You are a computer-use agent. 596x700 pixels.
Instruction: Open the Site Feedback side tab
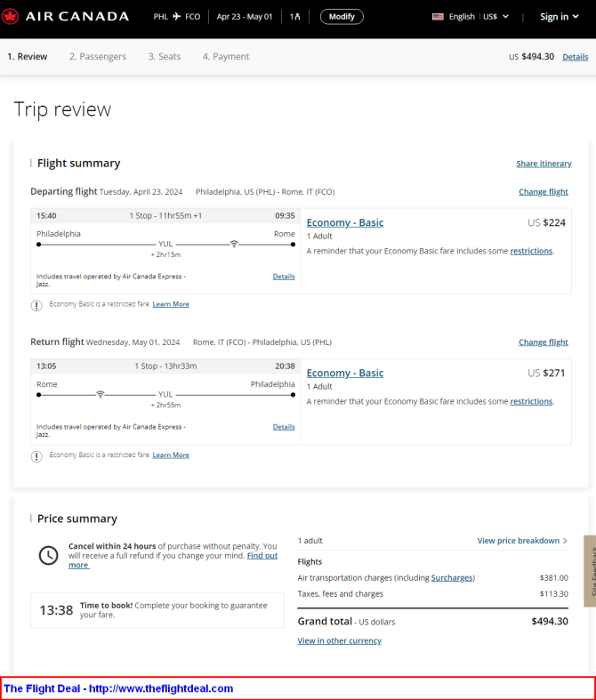click(590, 570)
